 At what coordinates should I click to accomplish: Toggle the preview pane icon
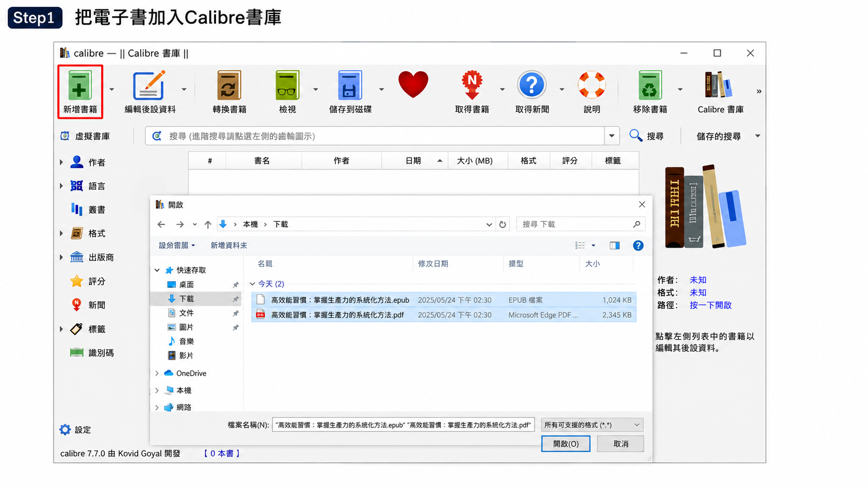pos(615,245)
